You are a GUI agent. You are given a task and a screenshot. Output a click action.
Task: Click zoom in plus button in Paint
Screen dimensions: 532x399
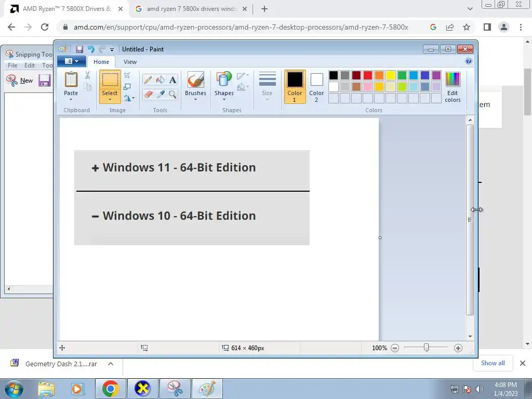pos(458,348)
